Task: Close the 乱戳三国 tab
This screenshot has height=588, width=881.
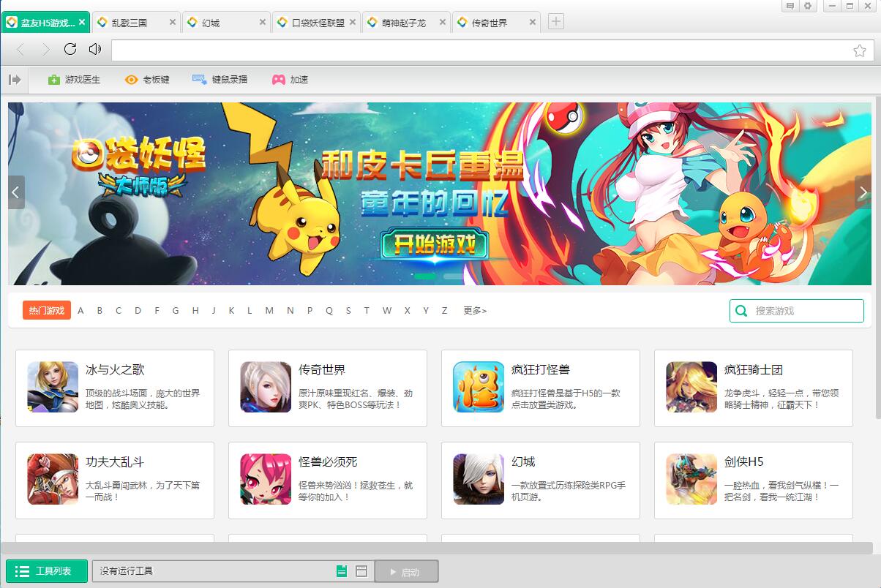Action: [173, 23]
